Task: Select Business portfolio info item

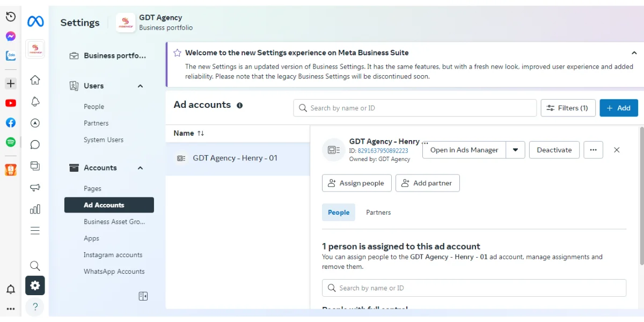Action: (109, 56)
